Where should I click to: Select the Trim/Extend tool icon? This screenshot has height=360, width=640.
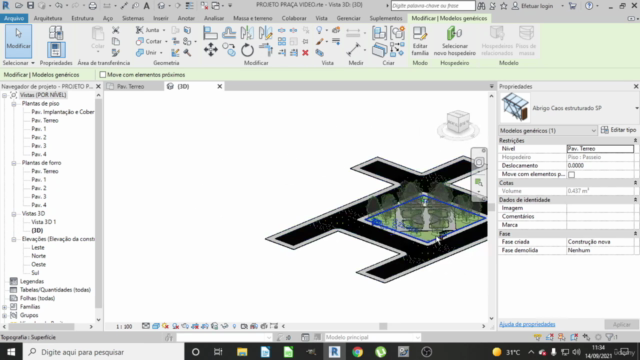tap(266, 50)
